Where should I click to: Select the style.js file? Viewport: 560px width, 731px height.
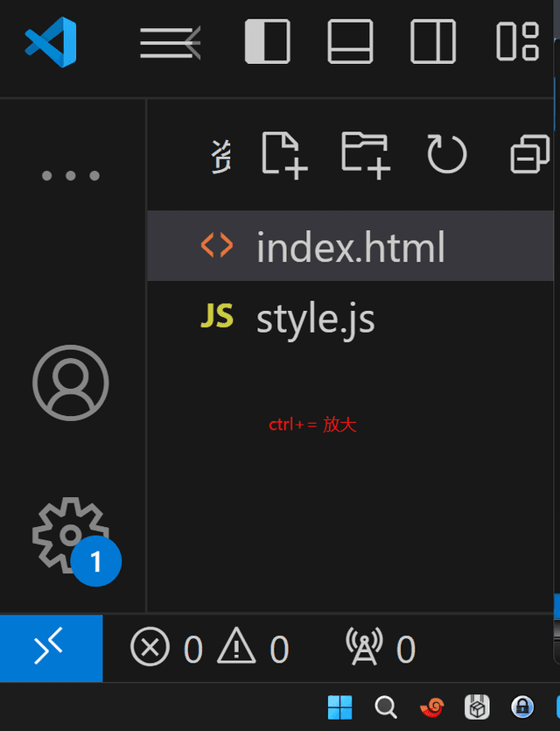(315, 318)
